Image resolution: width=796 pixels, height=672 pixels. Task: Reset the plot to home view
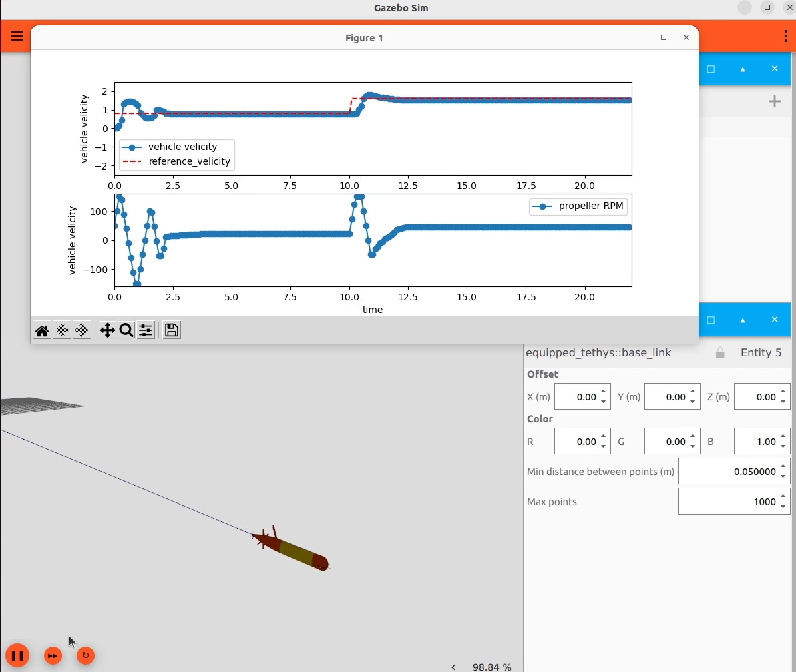click(x=42, y=331)
